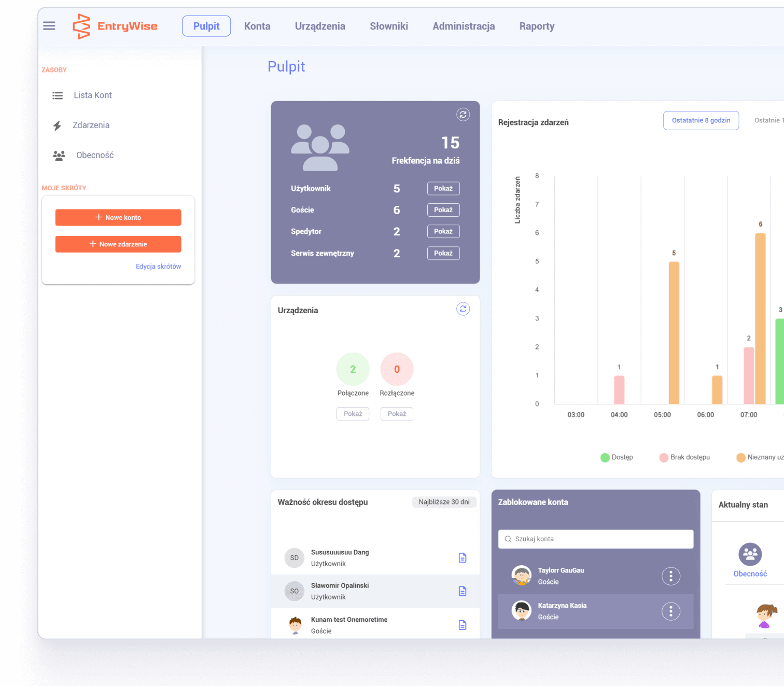This screenshot has width=784, height=686.
Task: Open options menu for Katarzyna Kasia
Action: (670, 611)
